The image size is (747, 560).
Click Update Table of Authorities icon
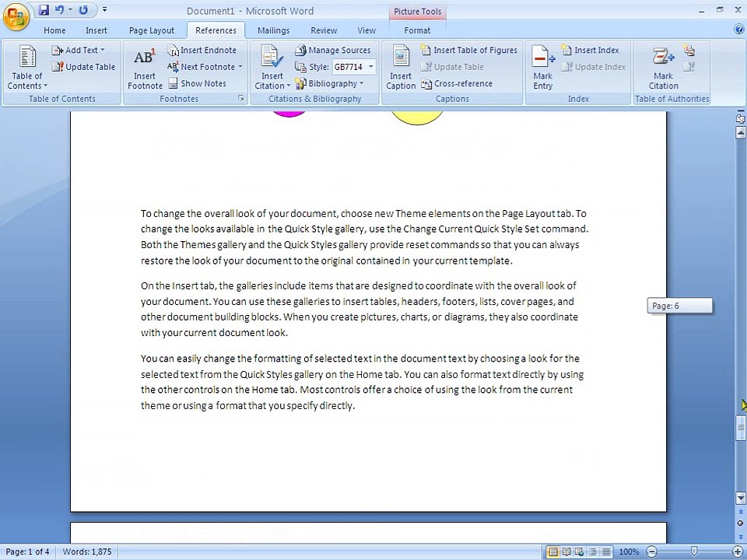pos(689,67)
